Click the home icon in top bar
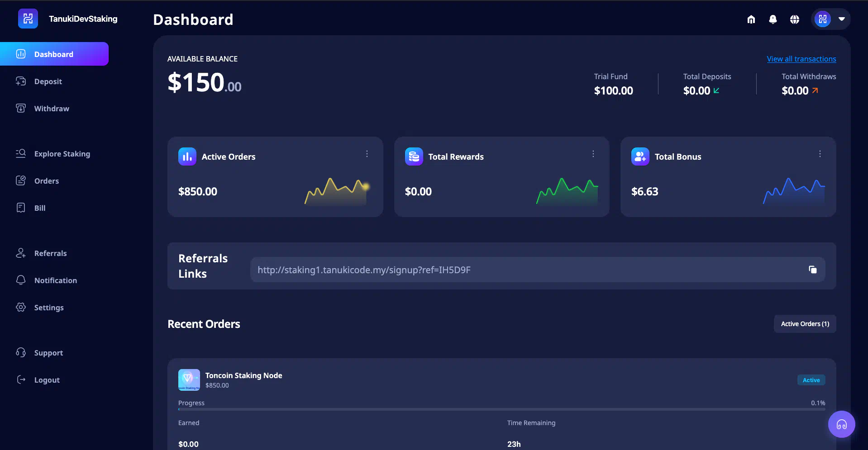The width and height of the screenshot is (868, 450). (751, 19)
